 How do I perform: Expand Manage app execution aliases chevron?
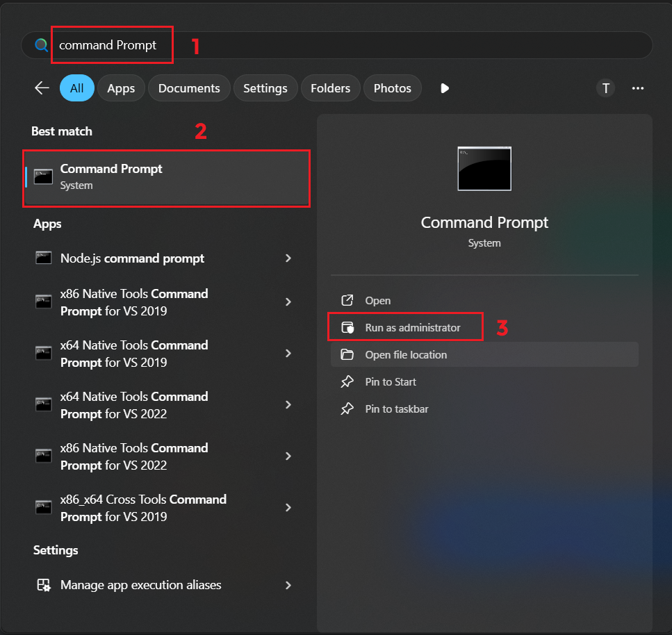(288, 585)
